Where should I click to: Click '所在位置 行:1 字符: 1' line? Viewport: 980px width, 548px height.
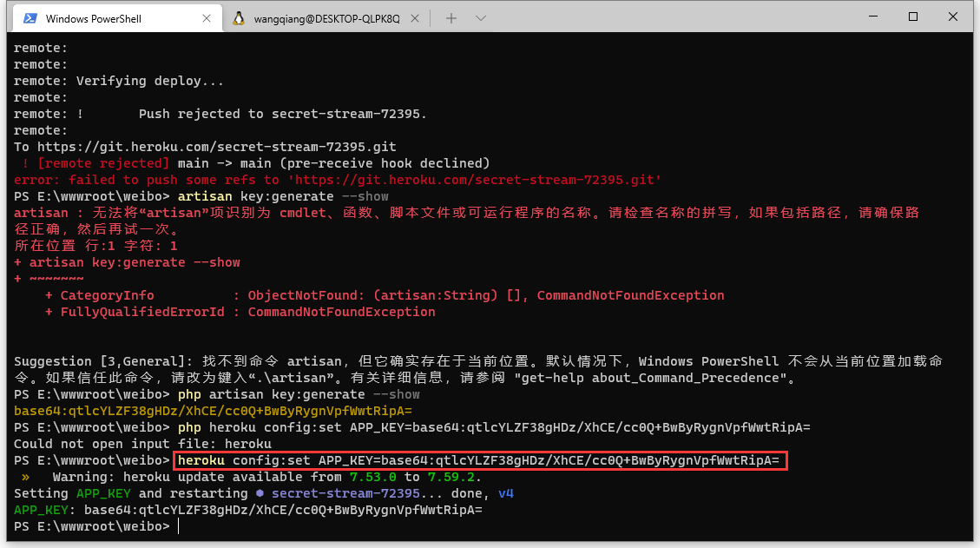[x=95, y=246]
